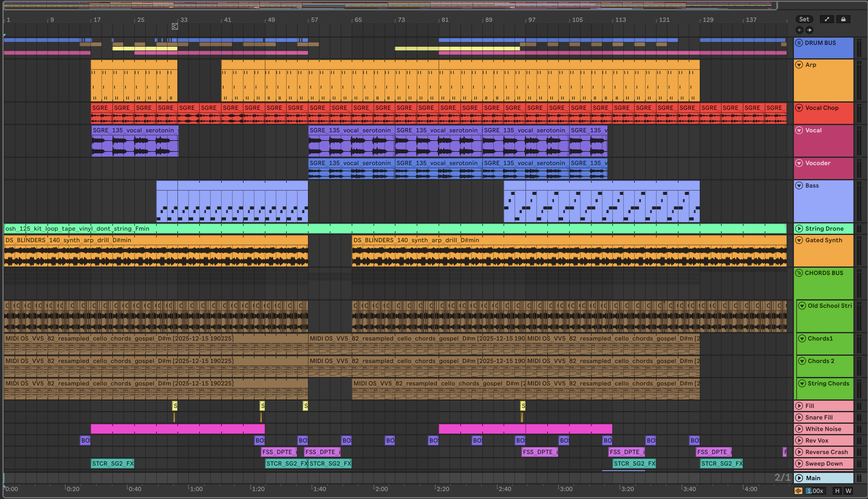The height and width of the screenshot is (499, 868).
Task: Click the Set locator button
Action: [804, 19]
